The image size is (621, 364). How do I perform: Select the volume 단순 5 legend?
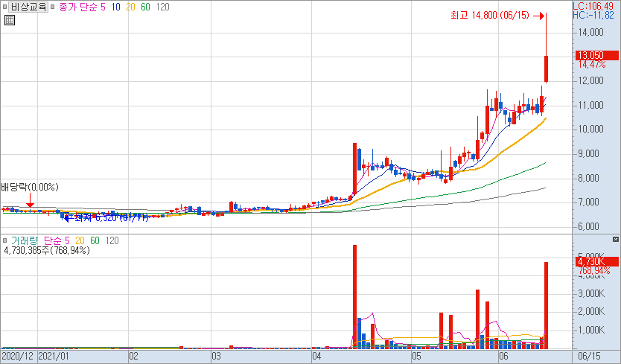click(57, 240)
